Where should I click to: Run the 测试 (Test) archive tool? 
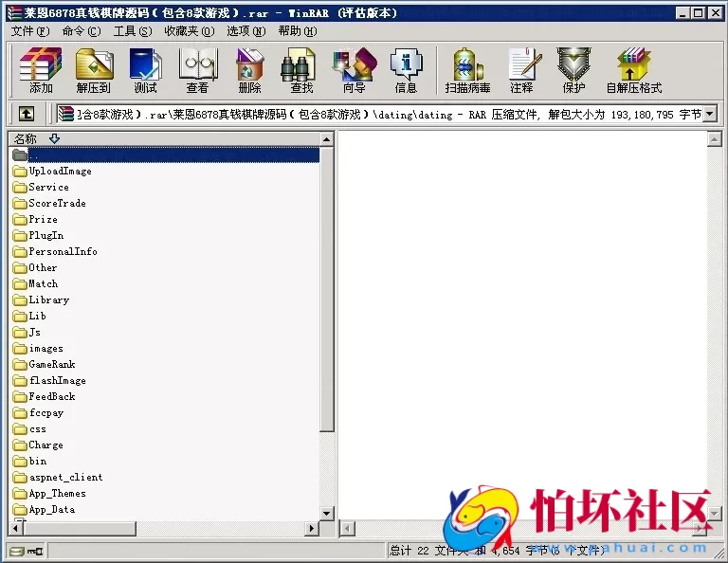tap(145, 70)
